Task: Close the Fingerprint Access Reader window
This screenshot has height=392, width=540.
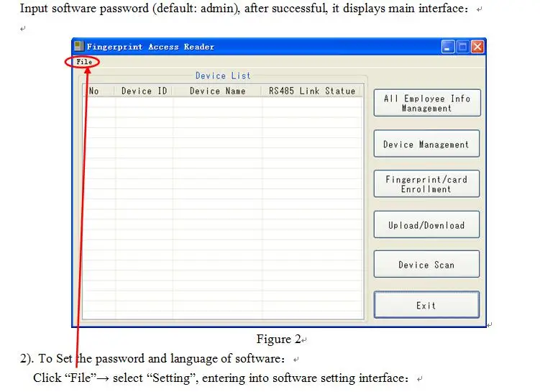Action: click(477, 47)
